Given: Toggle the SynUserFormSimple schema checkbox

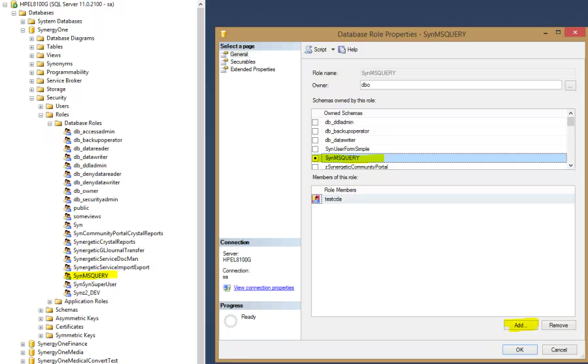Looking at the screenshot, I should point(316,149).
